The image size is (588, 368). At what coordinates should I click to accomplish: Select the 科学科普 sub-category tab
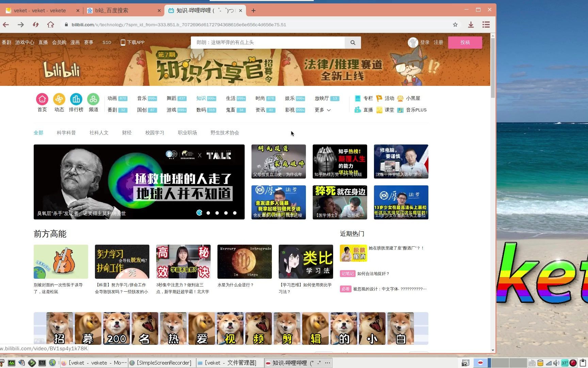pyautogui.click(x=66, y=133)
